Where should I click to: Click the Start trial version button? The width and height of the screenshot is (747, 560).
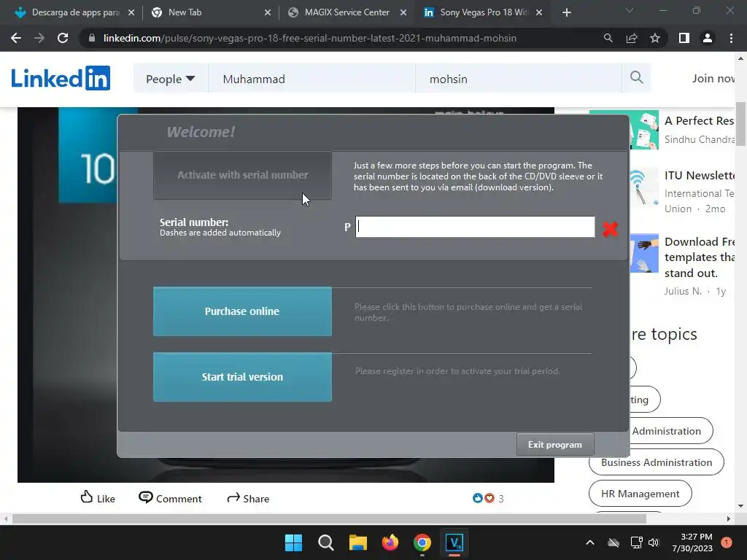pyautogui.click(x=242, y=377)
